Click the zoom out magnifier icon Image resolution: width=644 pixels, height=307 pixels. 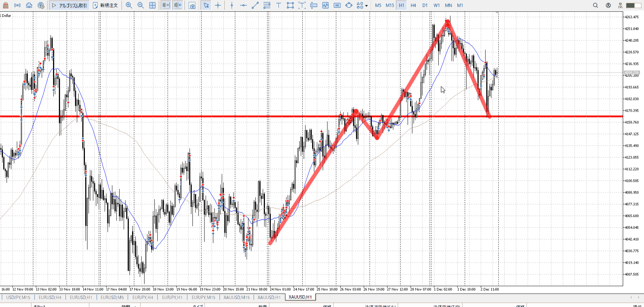tap(141, 5)
